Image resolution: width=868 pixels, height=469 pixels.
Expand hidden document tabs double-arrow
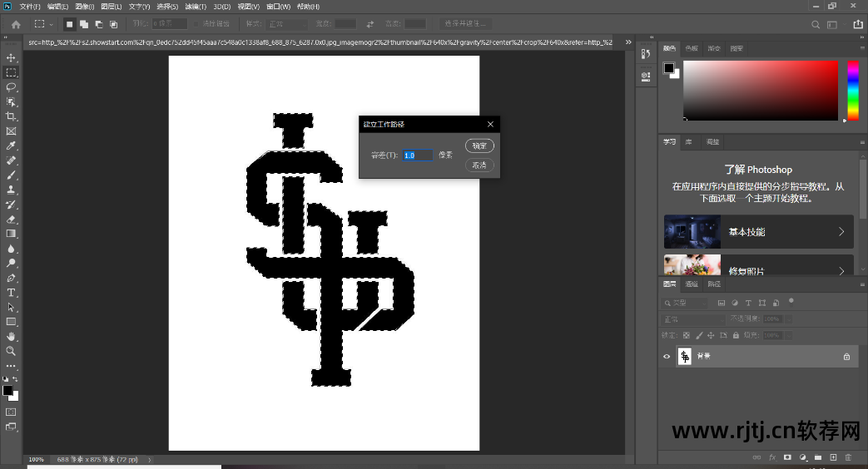628,42
